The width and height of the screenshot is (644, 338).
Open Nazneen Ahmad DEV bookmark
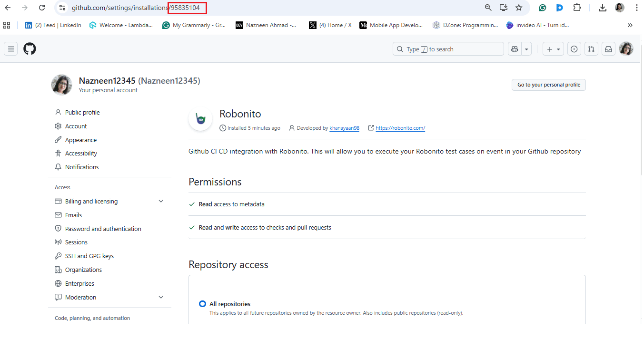tap(266, 25)
